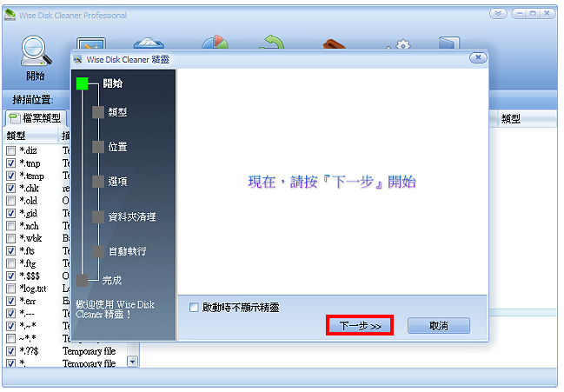
Task: Select the 完成 step in wizard sidebar
Action: pos(99,280)
